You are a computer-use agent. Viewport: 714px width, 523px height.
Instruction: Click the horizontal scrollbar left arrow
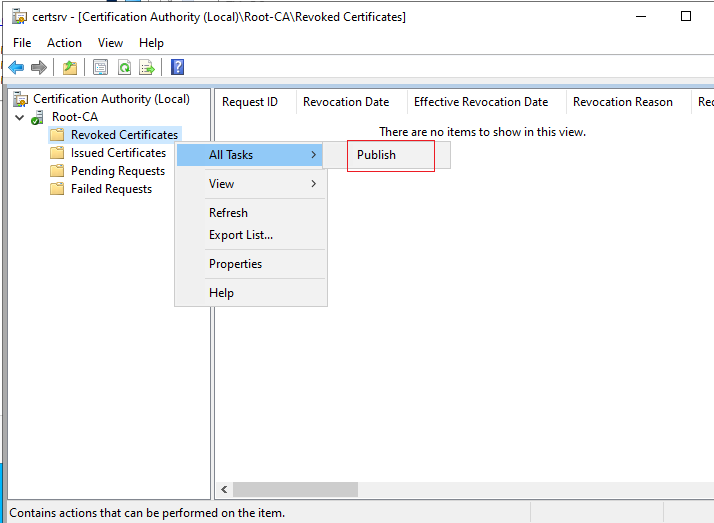224,490
